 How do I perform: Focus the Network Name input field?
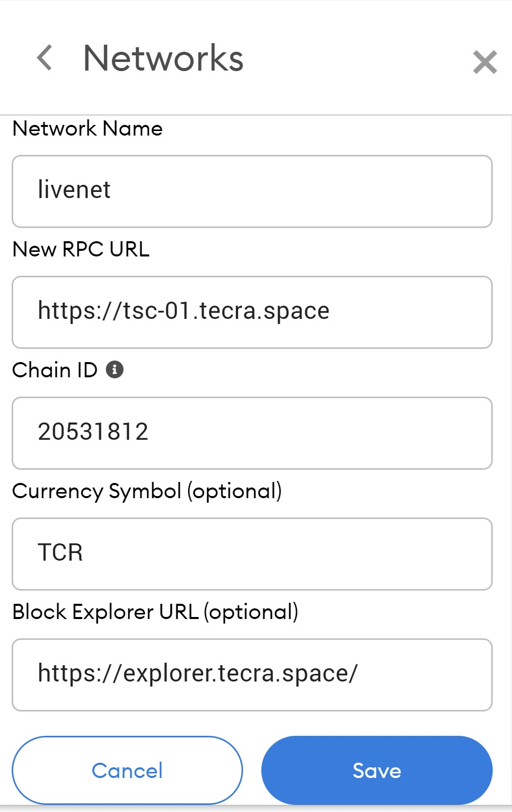252,191
